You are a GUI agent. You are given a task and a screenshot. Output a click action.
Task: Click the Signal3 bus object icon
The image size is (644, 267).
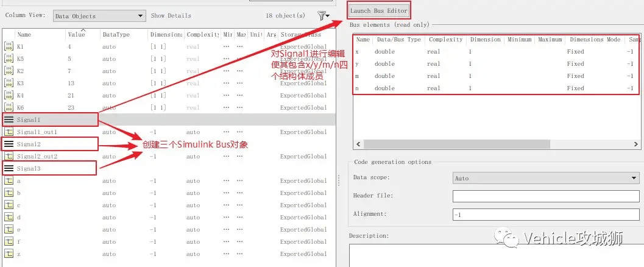(x=9, y=168)
